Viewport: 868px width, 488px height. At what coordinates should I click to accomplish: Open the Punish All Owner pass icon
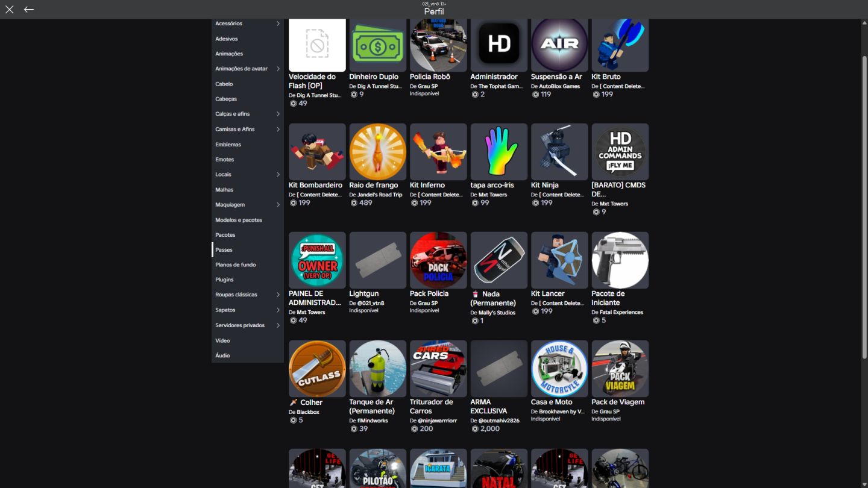317,260
